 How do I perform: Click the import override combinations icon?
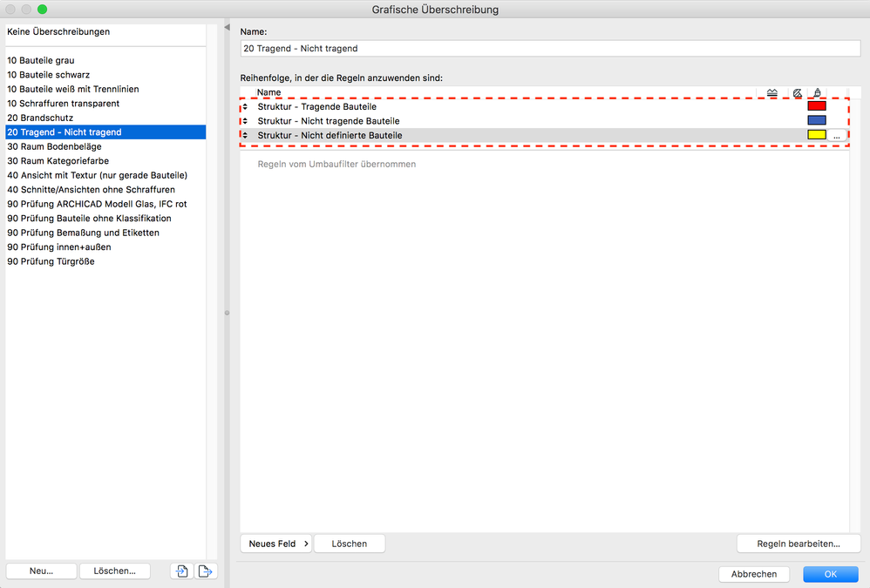(x=182, y=571)
